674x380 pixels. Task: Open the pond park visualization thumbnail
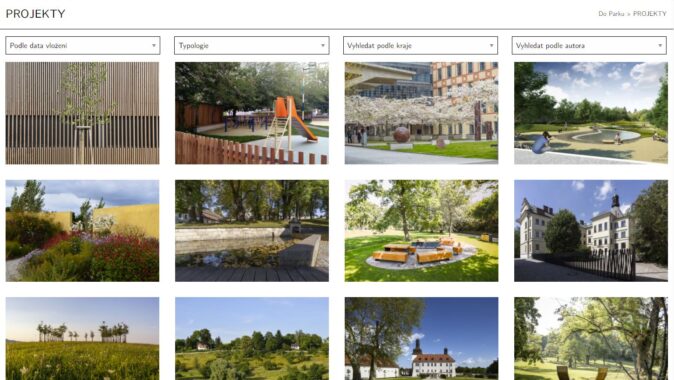pos(591,113)
